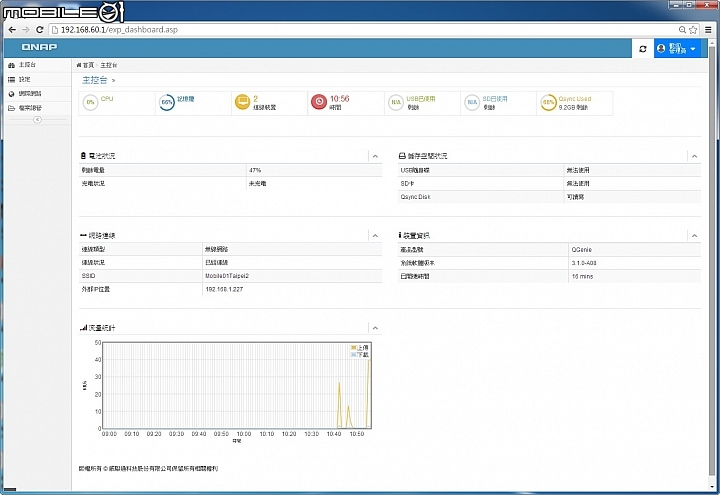Click the 9.2GB remaining text

[x=573, y=107]
